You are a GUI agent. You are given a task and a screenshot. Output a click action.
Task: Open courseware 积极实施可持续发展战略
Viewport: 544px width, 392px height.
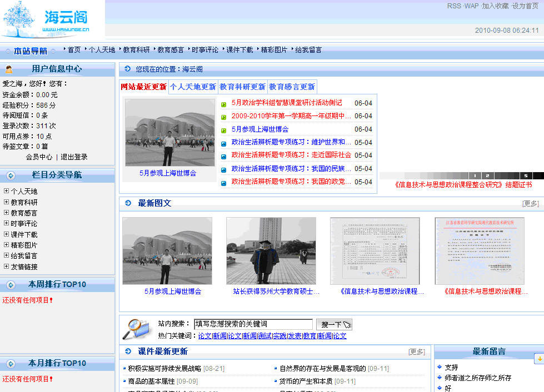pos(164,369)
